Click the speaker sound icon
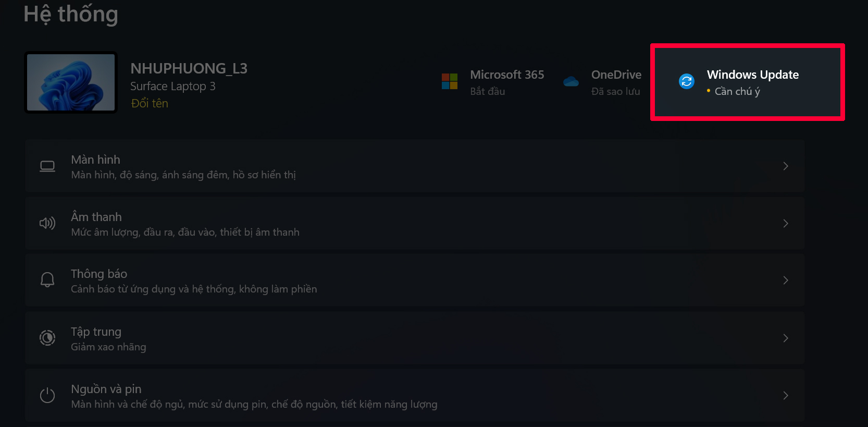This screenshot has width=868, height=427. (47, 223)
